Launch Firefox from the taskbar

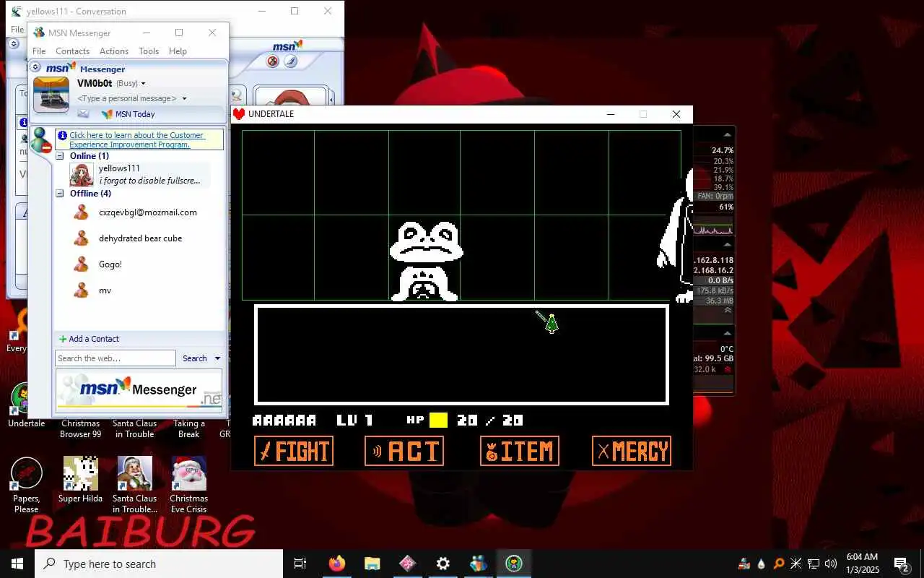(337, 564)
